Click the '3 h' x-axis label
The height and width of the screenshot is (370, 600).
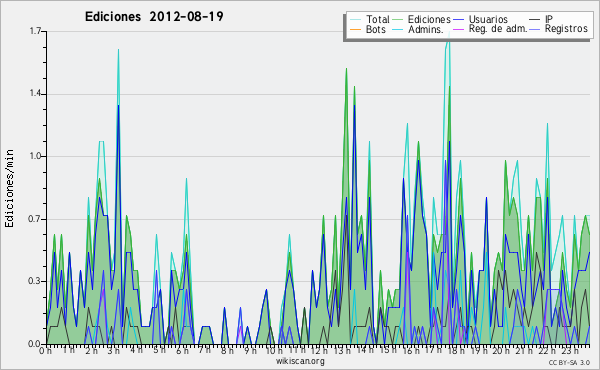pos(114,350)
